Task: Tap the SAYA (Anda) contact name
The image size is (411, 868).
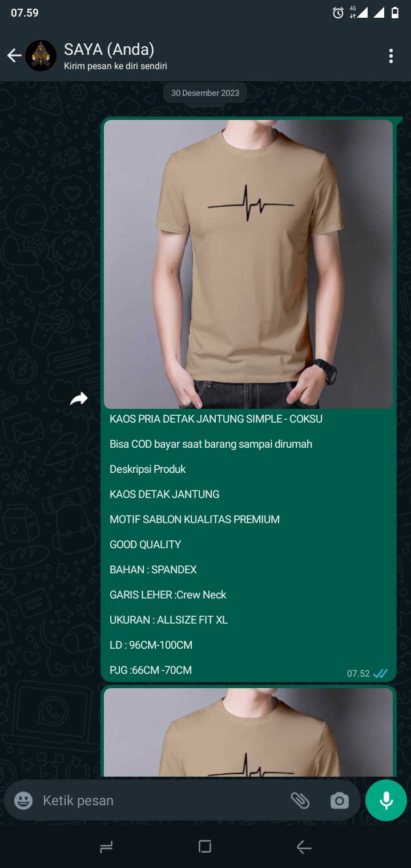Action: click(109, 49)
